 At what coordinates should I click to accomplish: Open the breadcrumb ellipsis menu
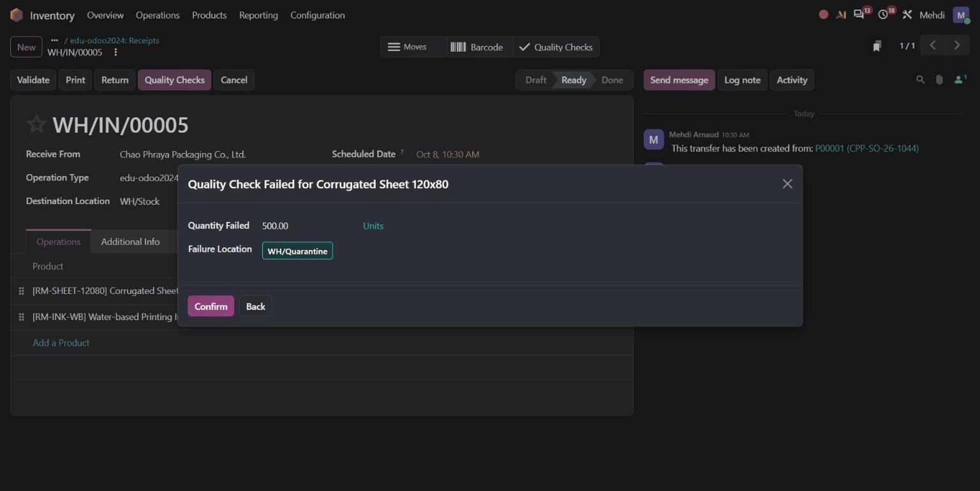coord(54,40)
